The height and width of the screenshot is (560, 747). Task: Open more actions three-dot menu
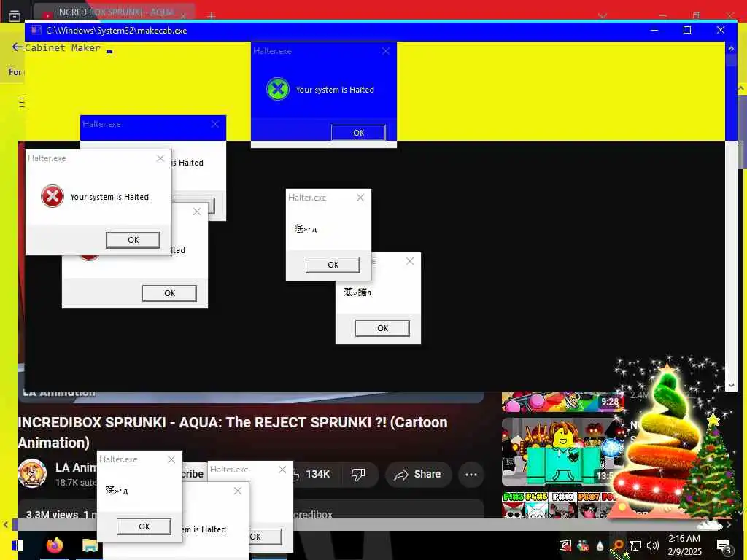[x=471, y=474]
